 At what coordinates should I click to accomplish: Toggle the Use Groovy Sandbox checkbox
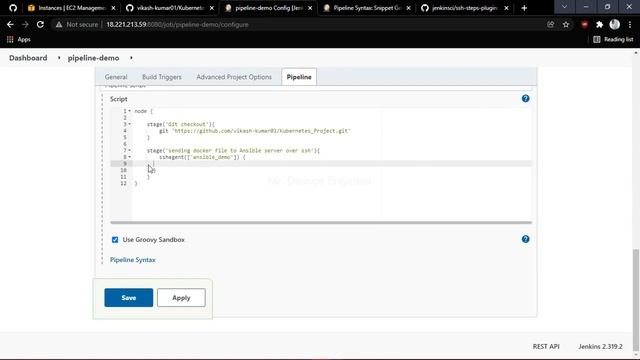click(x=115, y=240)
